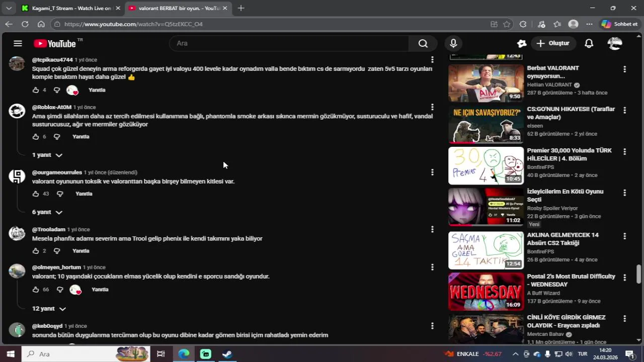Expand 12 yanıt replies under @olmeyen_hortum

pyautogui.click(x=49, y=308)
